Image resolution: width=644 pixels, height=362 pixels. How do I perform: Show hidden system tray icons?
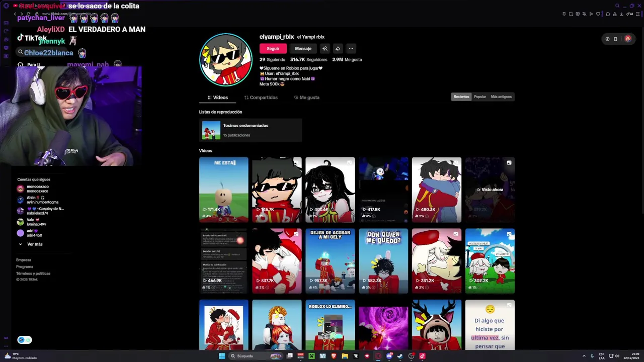point(584,356)
